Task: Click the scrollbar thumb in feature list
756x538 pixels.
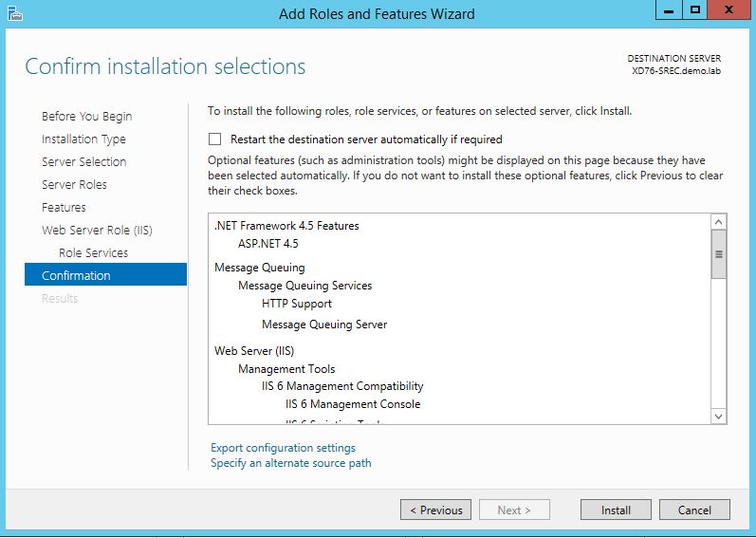Action: pos(718,254)
